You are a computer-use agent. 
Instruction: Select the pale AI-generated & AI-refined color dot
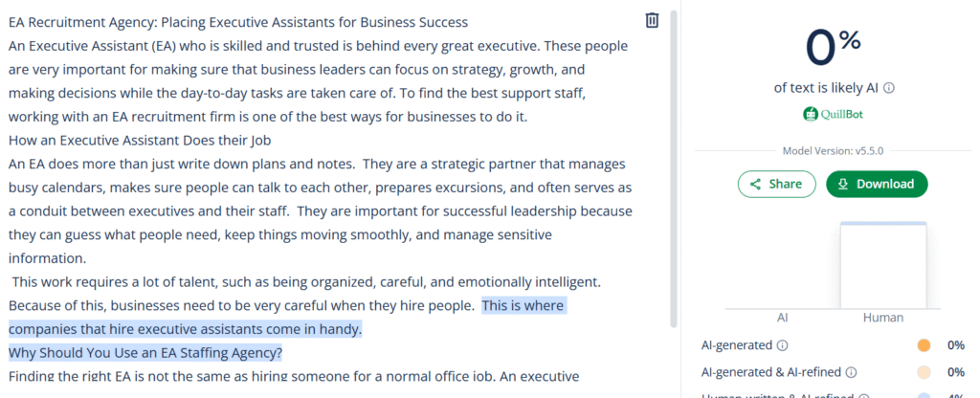(x=924, y=372)
